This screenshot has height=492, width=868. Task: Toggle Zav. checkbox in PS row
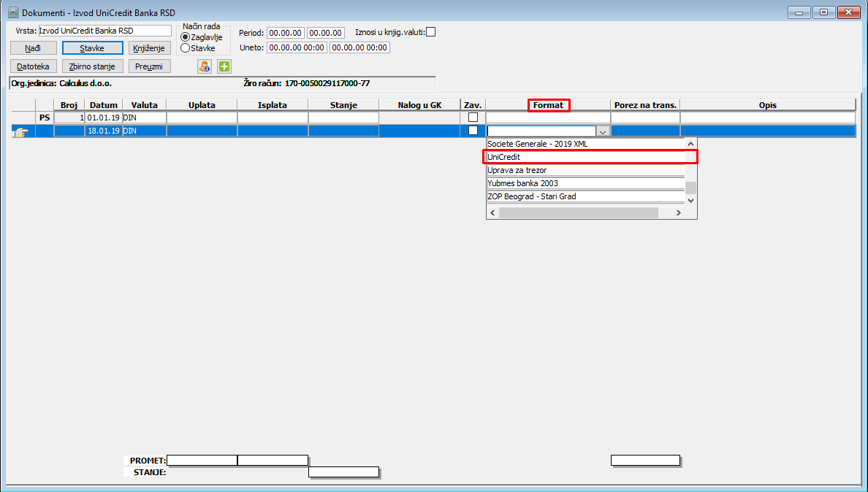pos(473,118)
